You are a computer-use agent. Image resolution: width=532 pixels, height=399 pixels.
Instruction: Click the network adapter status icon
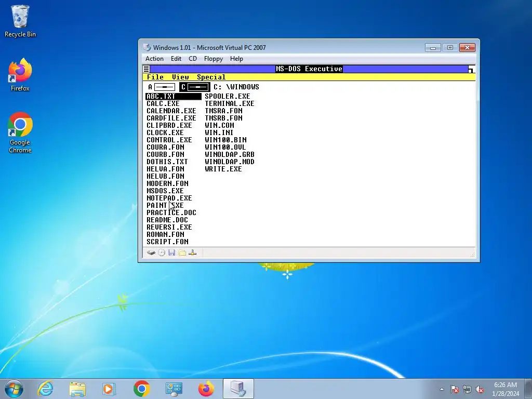(192, 252)
